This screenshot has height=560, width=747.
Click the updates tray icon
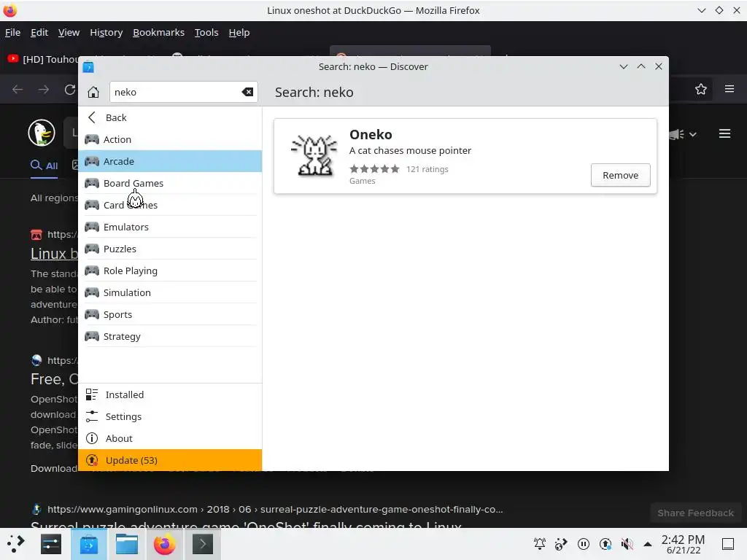(x=605, y=544)
